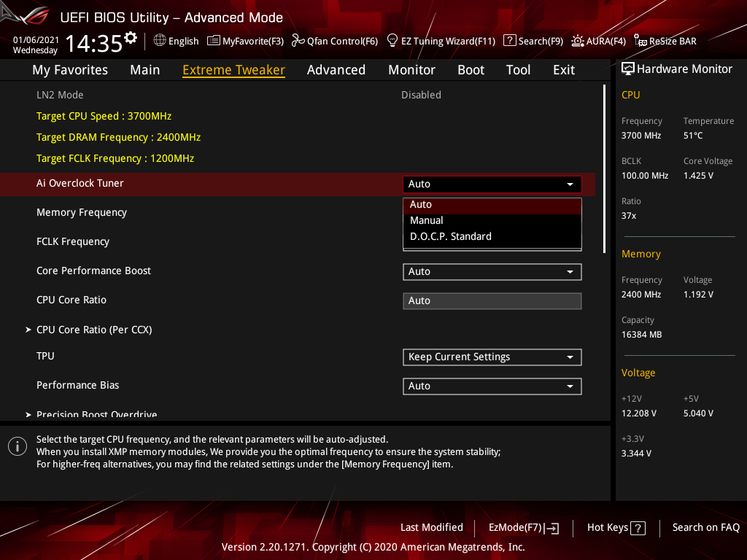Image resolution: width=747 pixels, height=560 pixels.
Task: Select the Core Performance Boost label
Action: (x=93, y=271)
